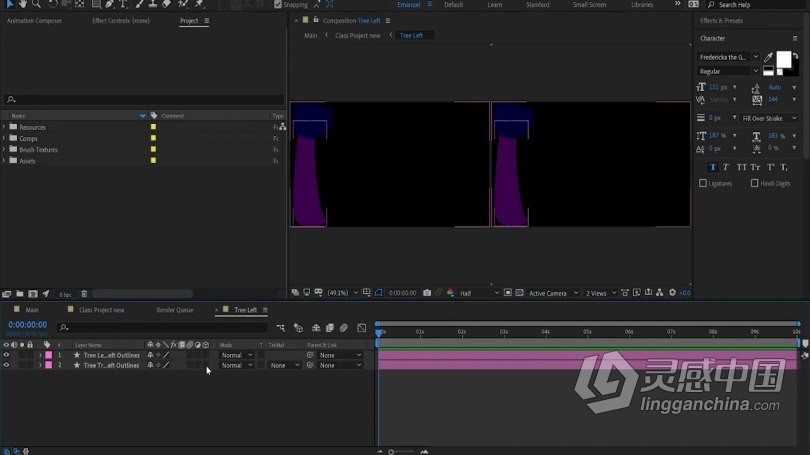The width and height of the screenshot is (810, 455).
Task: Toggle the Snapping checkbox
Action: (278, 5)
